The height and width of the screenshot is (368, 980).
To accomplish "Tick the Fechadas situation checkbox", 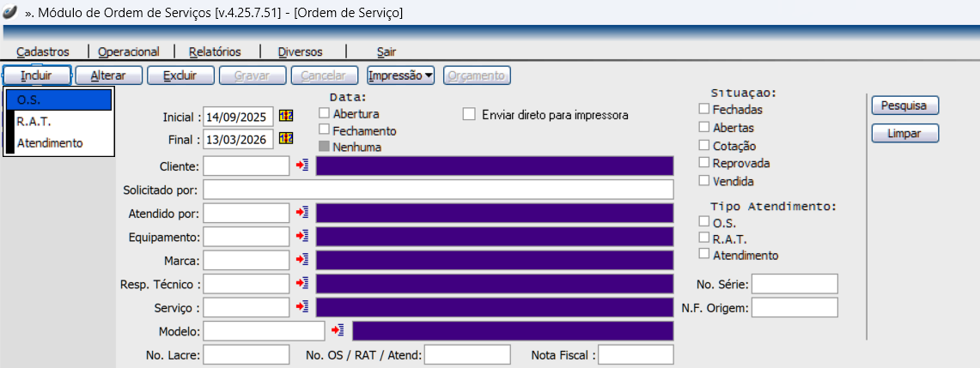I will coord(704,109).
